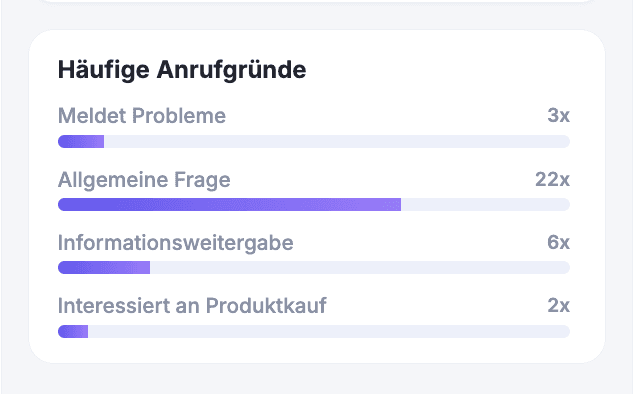Click the 22x count for Allgemeine Frage
The width and height of the screenshot is (634, 394).
pos(552,179)
